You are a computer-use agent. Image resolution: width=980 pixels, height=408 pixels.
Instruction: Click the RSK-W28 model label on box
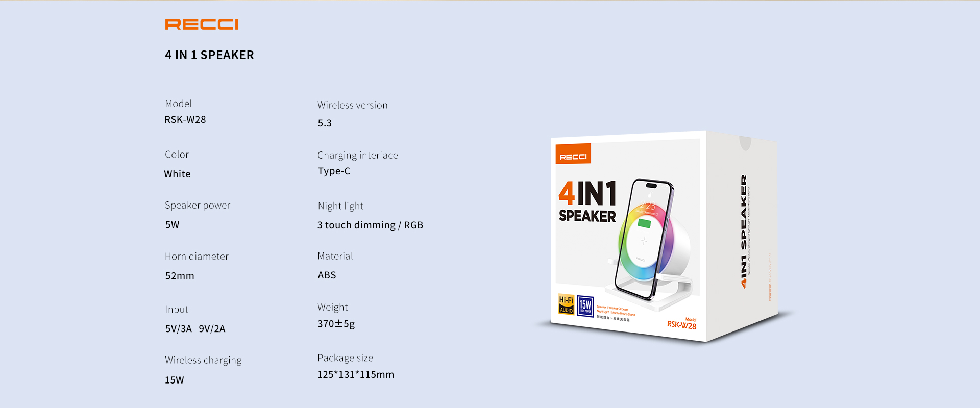[681, 324]
